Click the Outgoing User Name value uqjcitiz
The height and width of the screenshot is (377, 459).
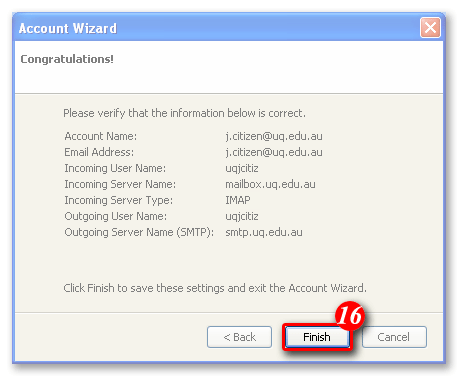[x=242, y=216]
